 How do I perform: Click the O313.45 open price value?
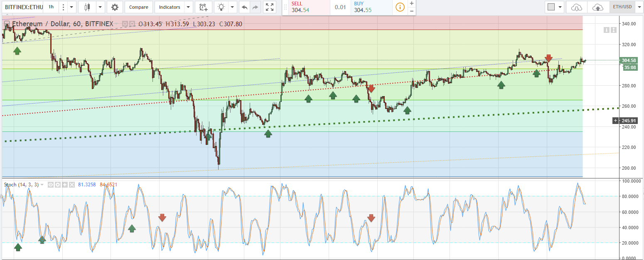pyautogui.click(x=150, y=24)
